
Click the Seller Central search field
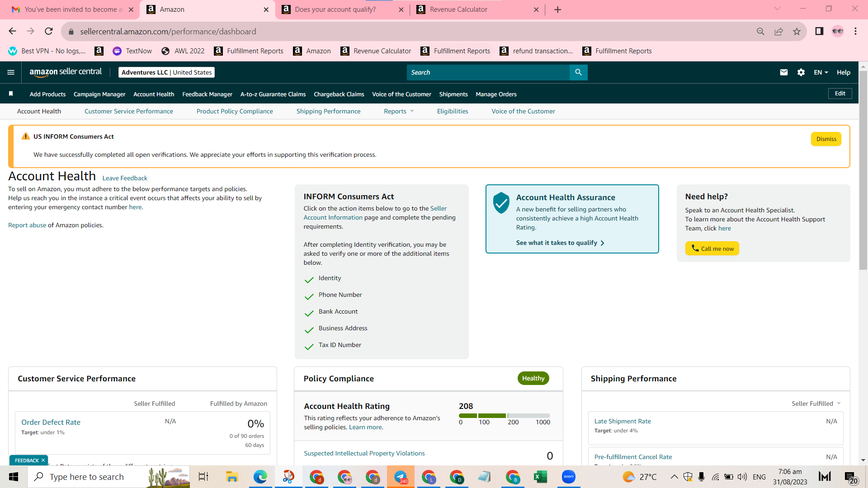[x=488, y=72]
